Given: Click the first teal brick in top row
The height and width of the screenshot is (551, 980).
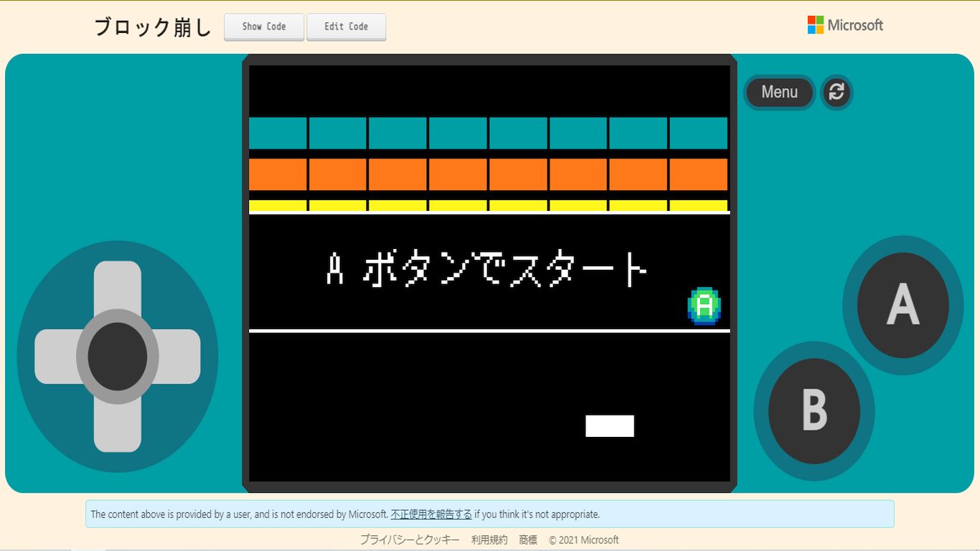Looking at the screenshot, I should click(x=278, y=133).
